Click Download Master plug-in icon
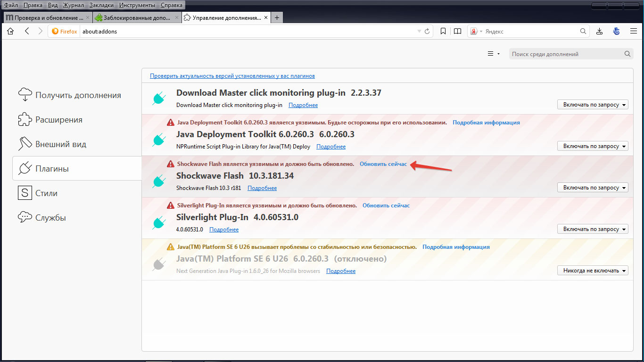 tap(158, 98)
